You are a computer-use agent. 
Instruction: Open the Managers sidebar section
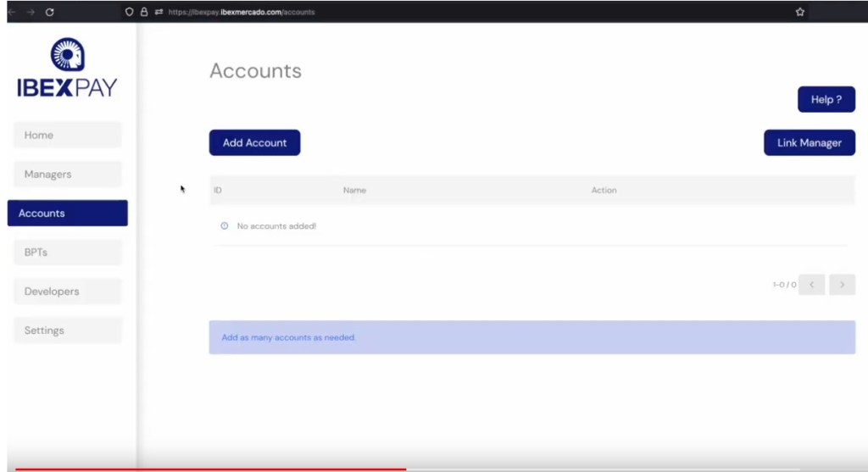coord(68,174)
